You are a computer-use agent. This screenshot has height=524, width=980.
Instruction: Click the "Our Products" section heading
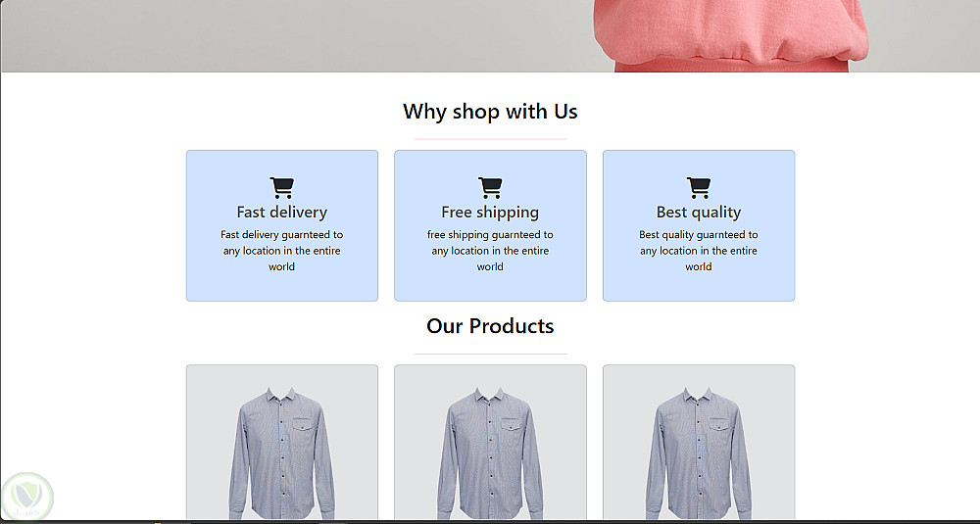(490, 326)
